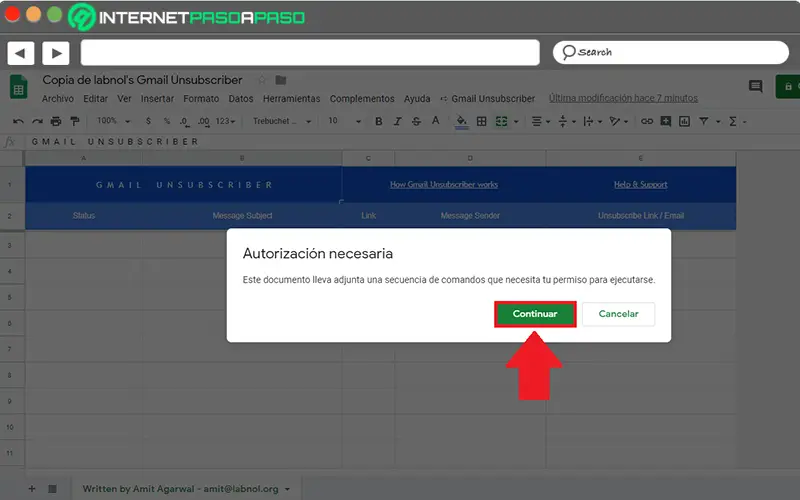Click the insert comment toolbar icon

click(666, 121)
